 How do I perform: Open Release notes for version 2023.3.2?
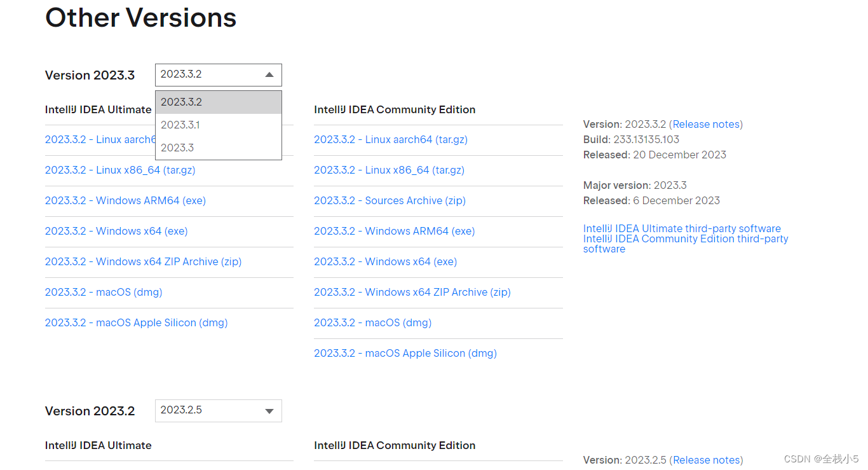point(706,125)
